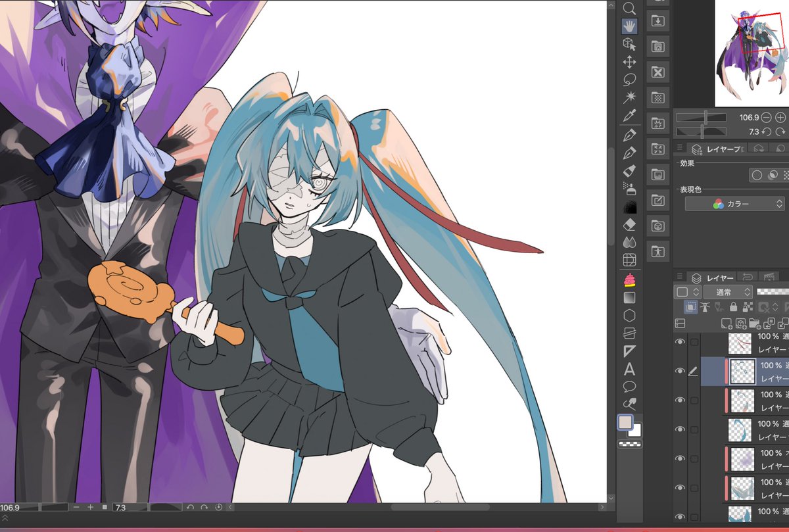Click the Navigator preview thumbnail

pos(752,53)
